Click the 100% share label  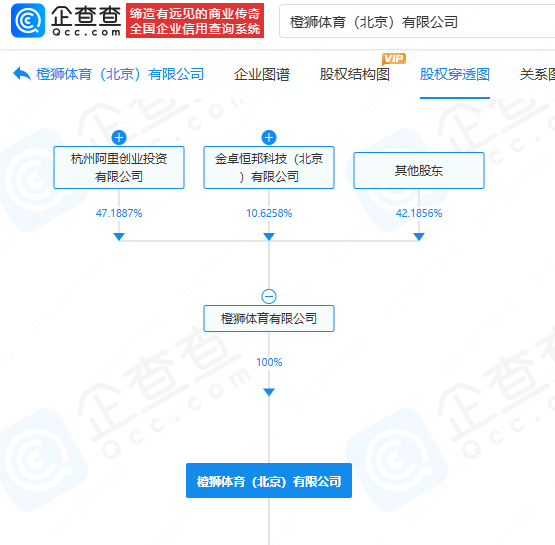tap(269, 362)
